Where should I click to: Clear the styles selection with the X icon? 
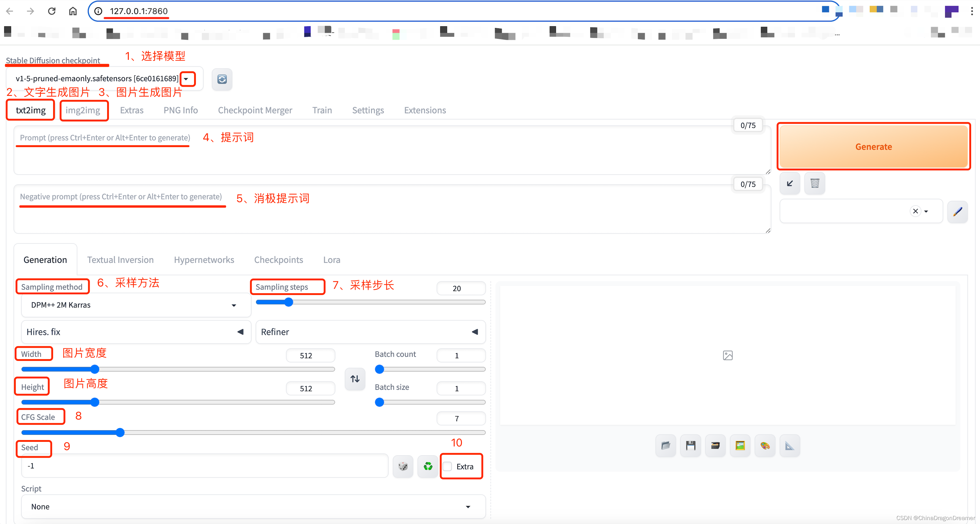(915, 211)
